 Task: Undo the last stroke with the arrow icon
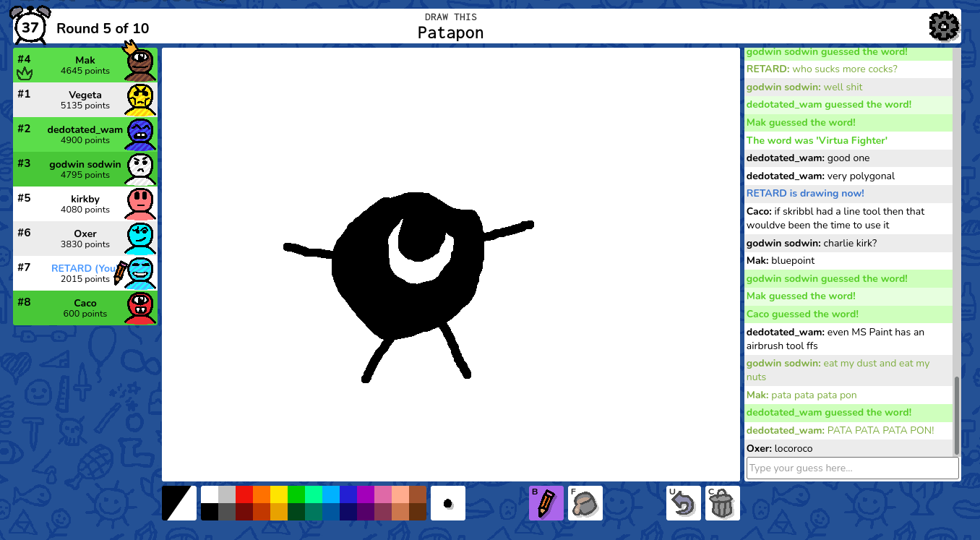[684, 503]
